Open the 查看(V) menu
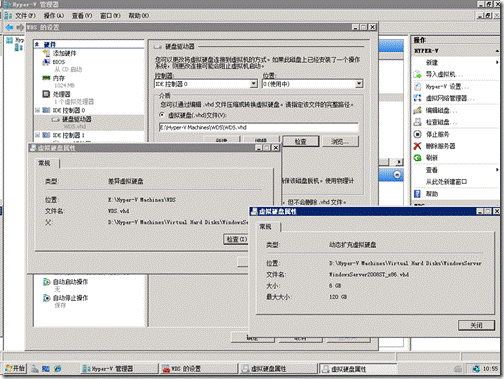 coord(82,16)
